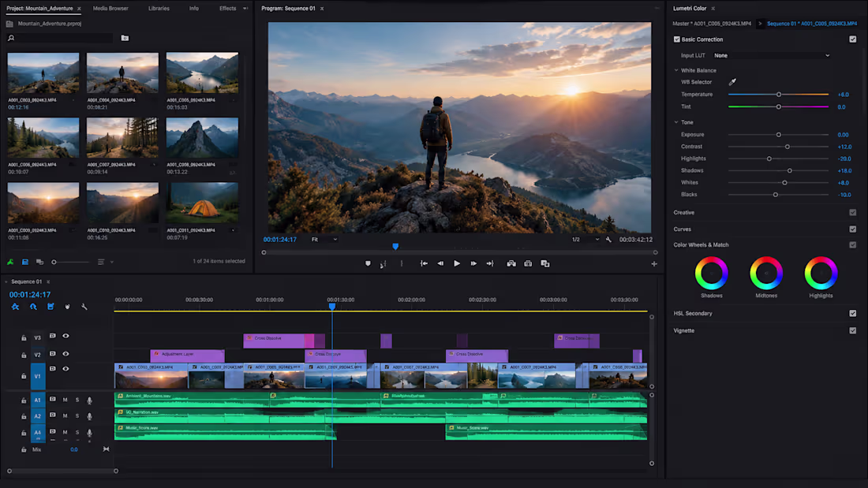Solo audio track A2

click(x=77, y=415)
